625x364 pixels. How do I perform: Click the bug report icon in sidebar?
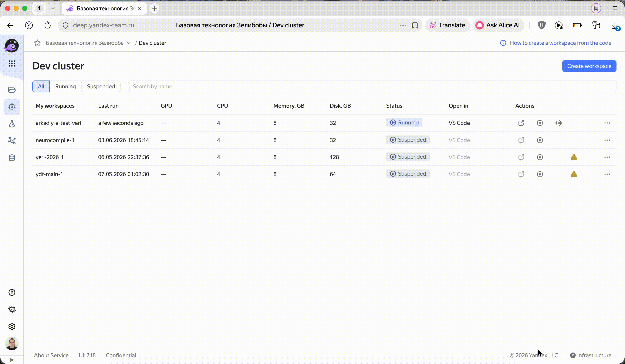[x=12, y=309]
